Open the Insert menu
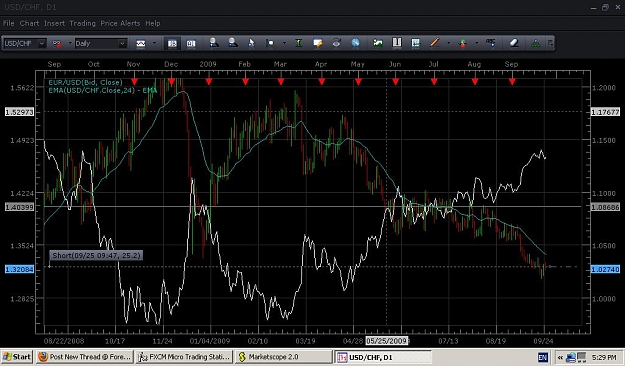The height and width of the screenshot is (366, 625). point(54,23)
